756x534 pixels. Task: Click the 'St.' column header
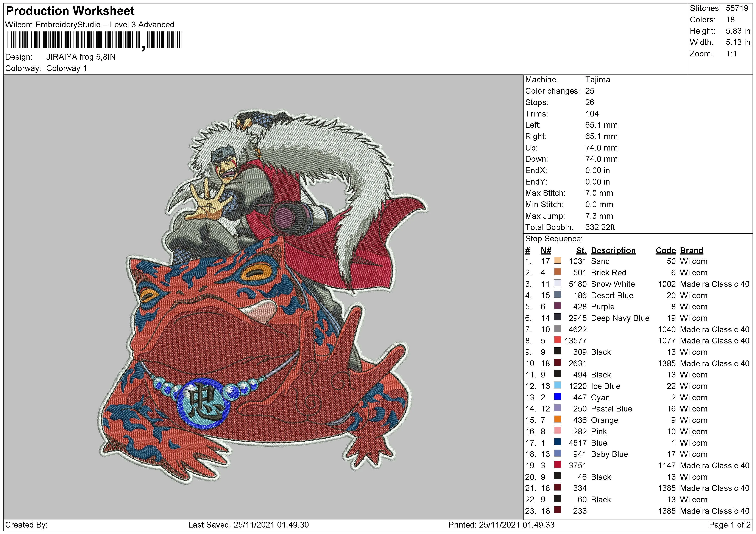pos(581,250)
